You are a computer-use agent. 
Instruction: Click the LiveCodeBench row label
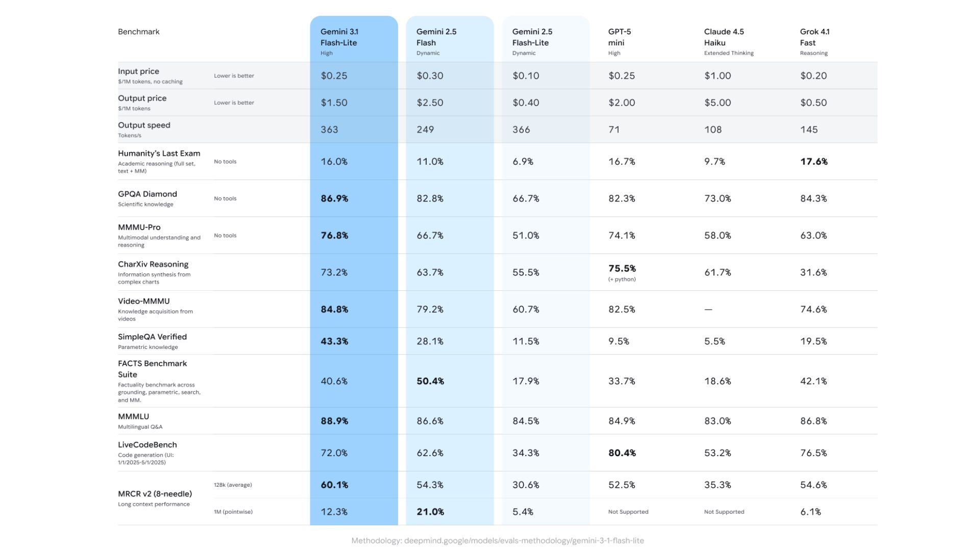(x=147, y=445)
